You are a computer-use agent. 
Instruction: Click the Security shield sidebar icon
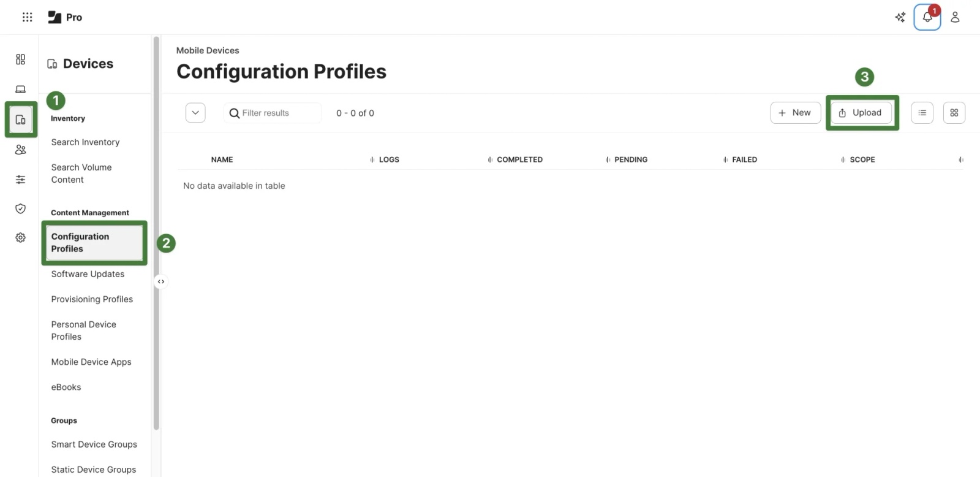[x=20, y=208]
